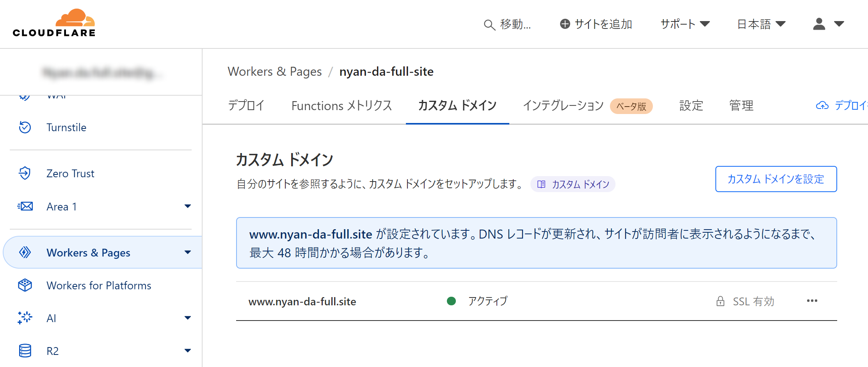Open the 日本語 language dropdown
The width and height of the screenshot is (868, 367).
(761, 24)
